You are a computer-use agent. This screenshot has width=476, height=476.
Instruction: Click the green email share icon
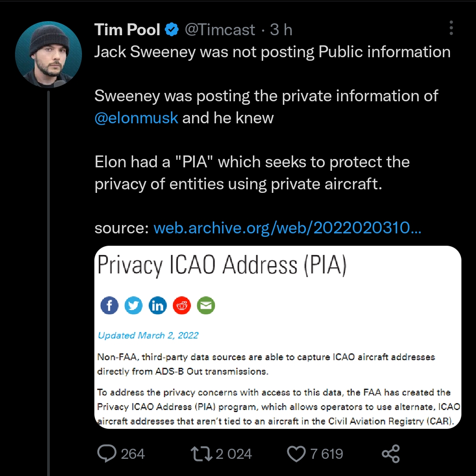tap(206, 305)
